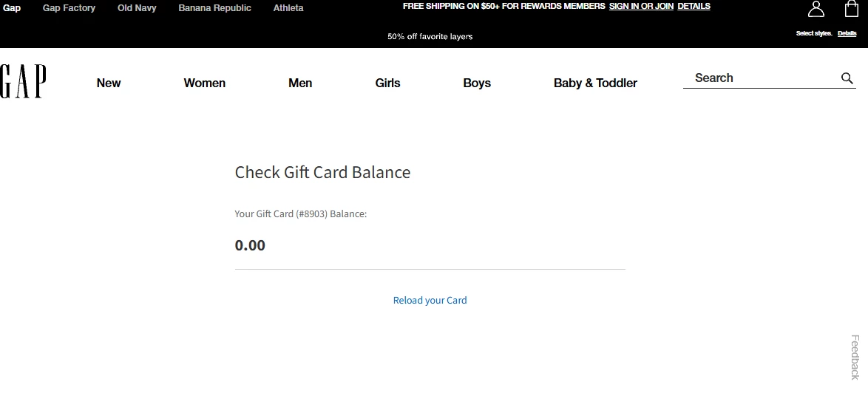Viewport: 868px width, 393px height.
Task: Open the New menu
Action: [109, 83]
